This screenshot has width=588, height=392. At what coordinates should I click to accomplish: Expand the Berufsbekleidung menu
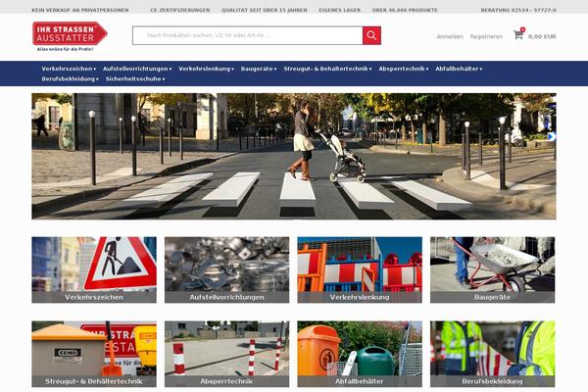click(x=70, y=78)
